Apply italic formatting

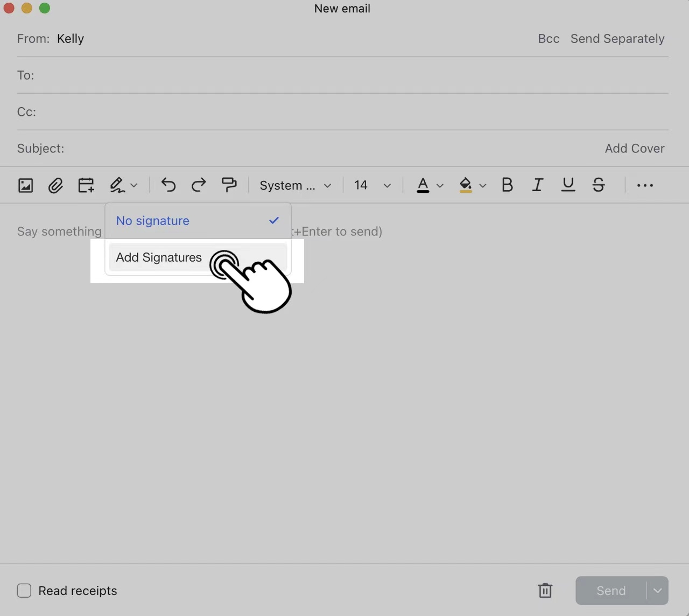tap(537, 185)
